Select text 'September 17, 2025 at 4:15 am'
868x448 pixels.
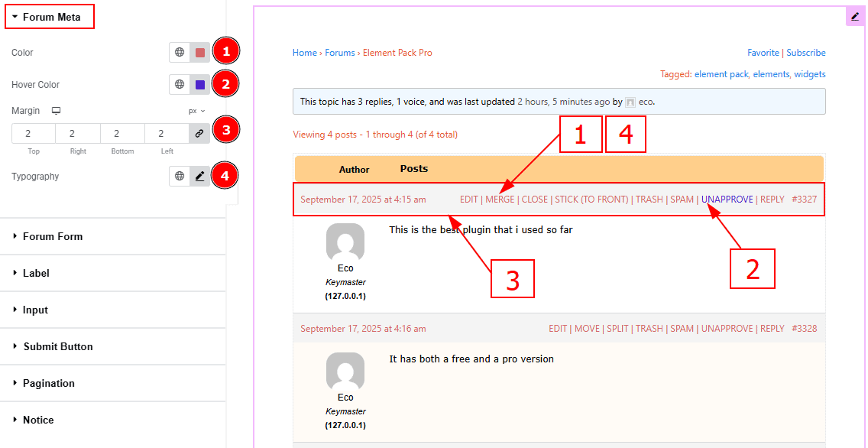tap(363, 200)
